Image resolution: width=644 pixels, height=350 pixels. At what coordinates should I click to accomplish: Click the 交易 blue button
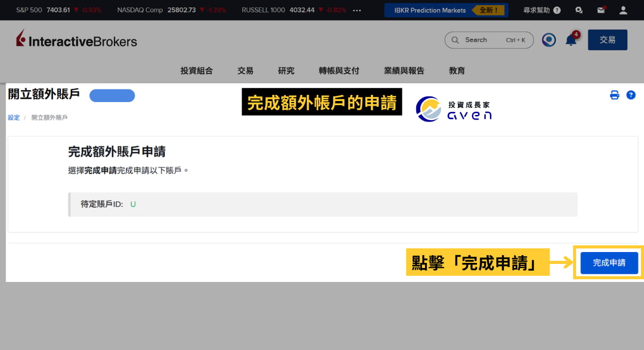click(607, 40)
